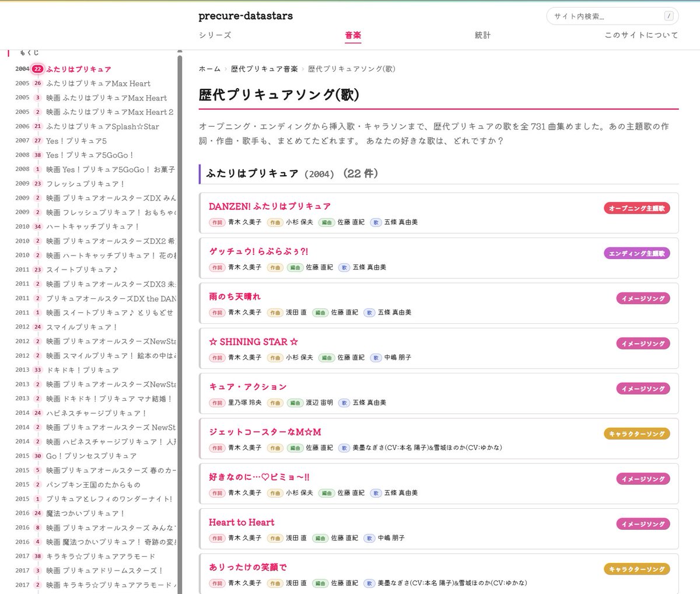Click イメージソング badge on 雨のち天晴れ
Viewport: 700px width, 594px height.
coord(643,298)
